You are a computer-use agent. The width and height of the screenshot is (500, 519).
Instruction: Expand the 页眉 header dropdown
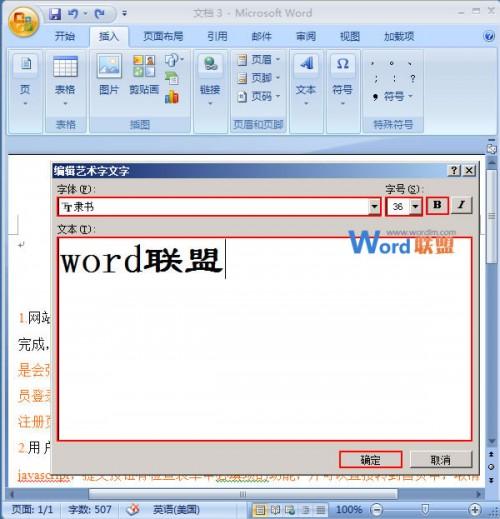point(258,60)
